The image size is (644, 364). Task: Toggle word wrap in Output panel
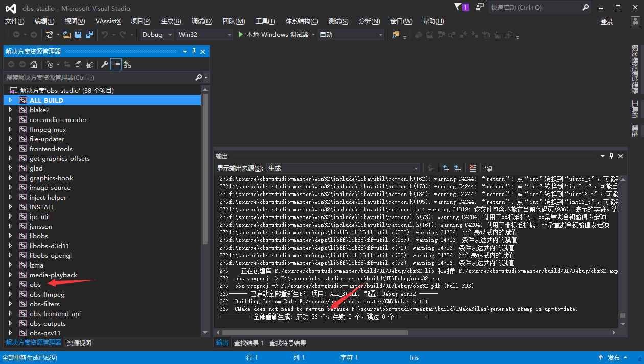pos(488,168)
